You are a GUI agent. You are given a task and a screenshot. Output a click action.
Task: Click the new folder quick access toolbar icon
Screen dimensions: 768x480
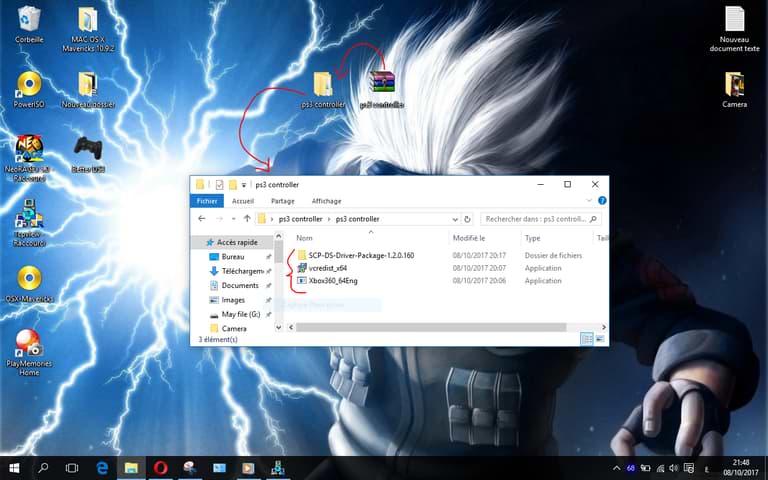pyautogui.click(x=233, y=185)
